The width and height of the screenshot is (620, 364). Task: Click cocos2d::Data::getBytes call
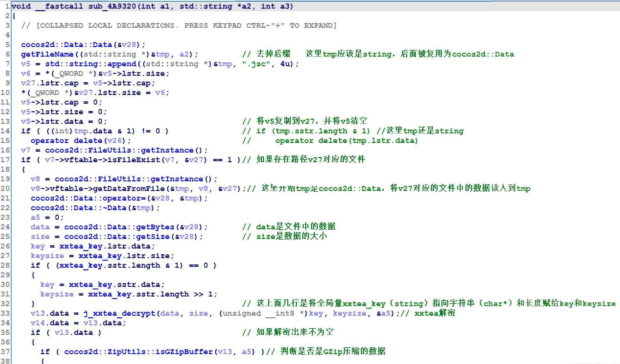click(119, 227)
